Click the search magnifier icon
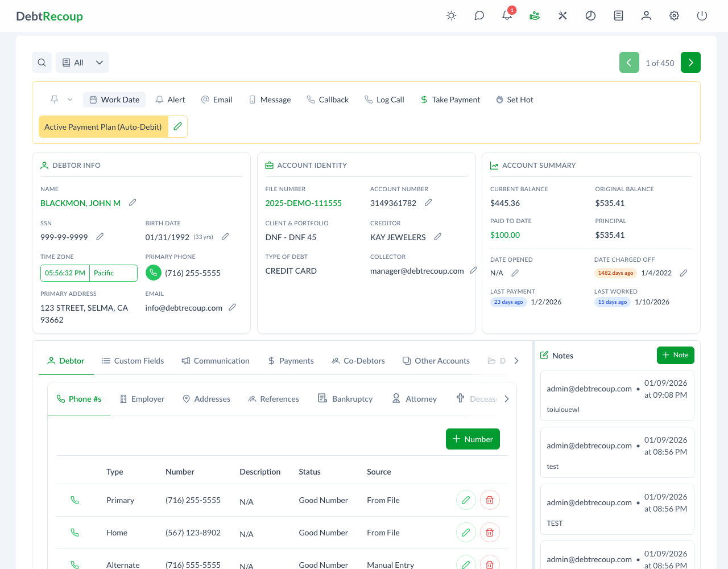 pos(42,63)
